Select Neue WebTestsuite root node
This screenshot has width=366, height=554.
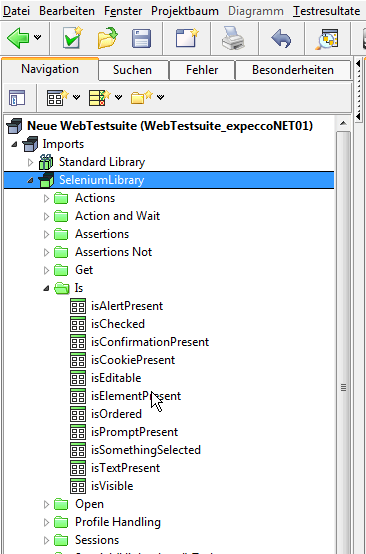(x=170, y=125)
